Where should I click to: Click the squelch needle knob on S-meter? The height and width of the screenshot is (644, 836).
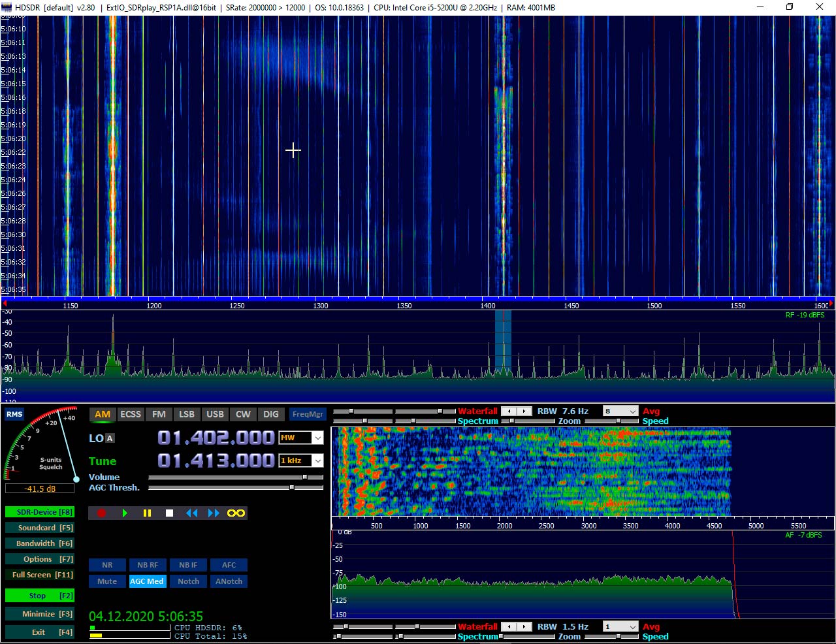[x=76, y=479]
